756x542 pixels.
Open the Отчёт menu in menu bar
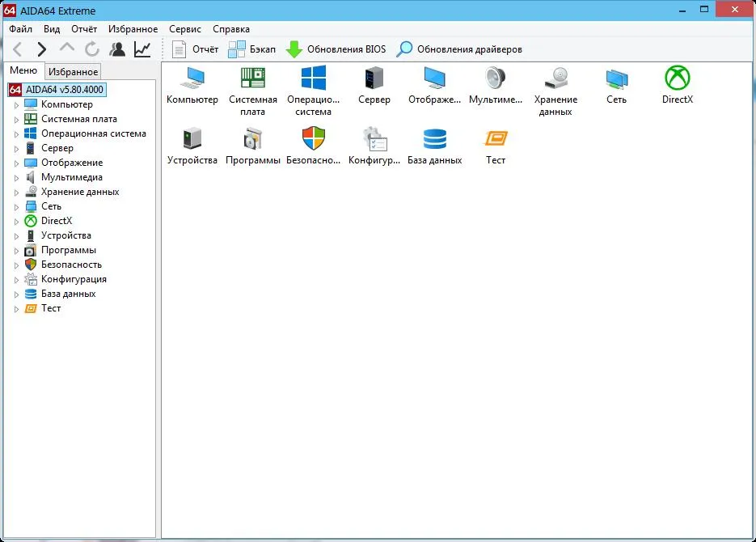click(84, 29)
